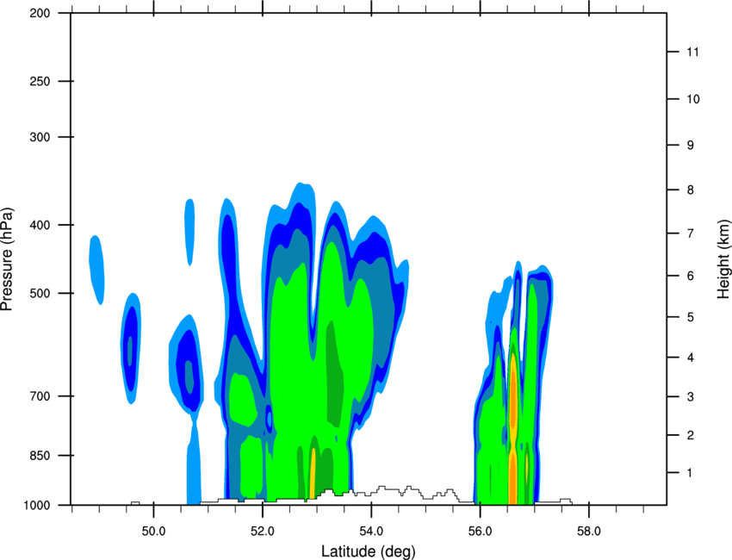Click the 'Height (km)' axis title
Viewport: 732px width, 560px height.
click(723, 258)
